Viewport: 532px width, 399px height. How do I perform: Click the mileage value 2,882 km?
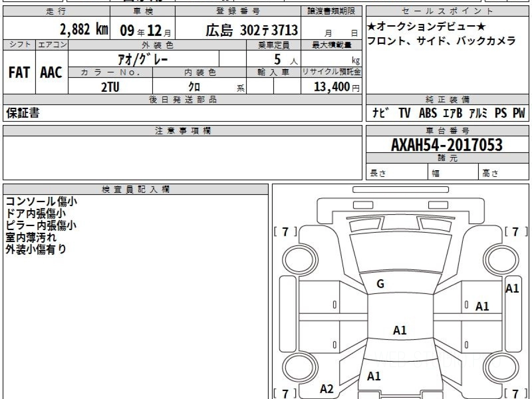84,30
